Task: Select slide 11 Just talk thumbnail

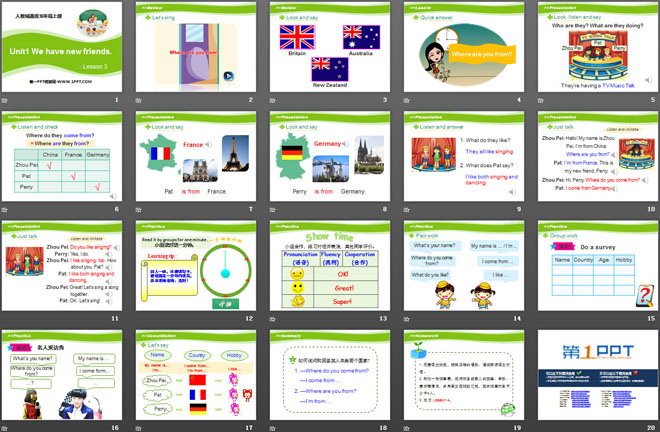Action: coord(62,266)
